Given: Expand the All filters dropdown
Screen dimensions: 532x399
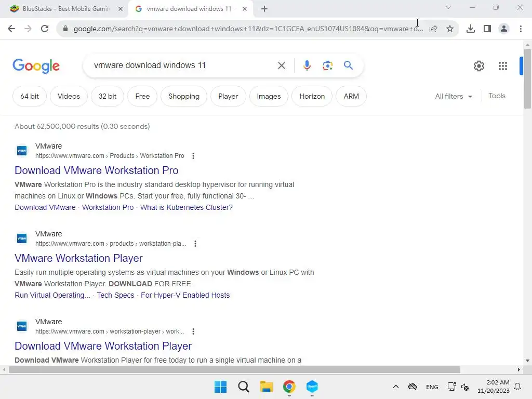Looking at the screenshot, I should (454, 96).
